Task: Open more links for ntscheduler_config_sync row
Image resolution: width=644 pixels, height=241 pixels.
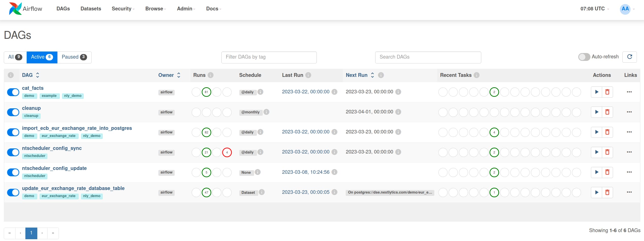Action: click(629, 152)
